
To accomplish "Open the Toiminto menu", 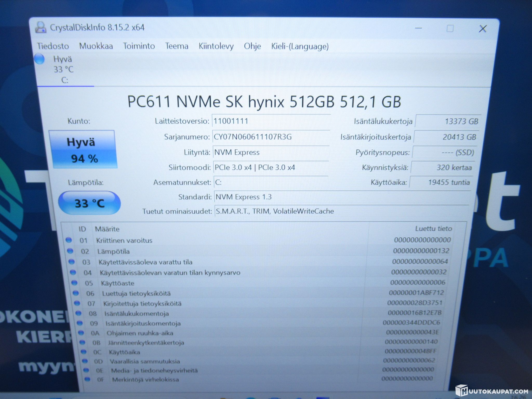I will [139, 46].
